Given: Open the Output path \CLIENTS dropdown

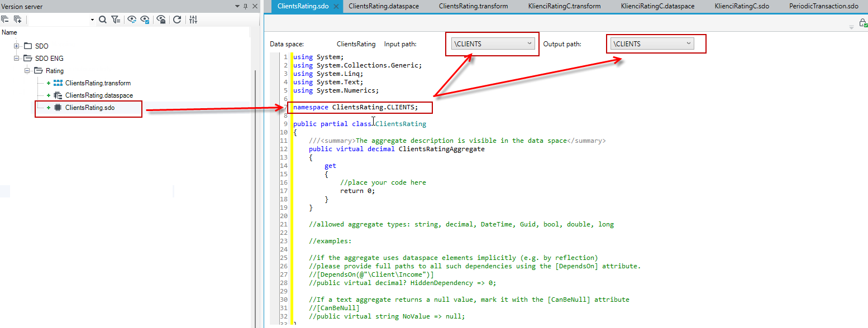Looking at the screenshot, I should [652, 44].
